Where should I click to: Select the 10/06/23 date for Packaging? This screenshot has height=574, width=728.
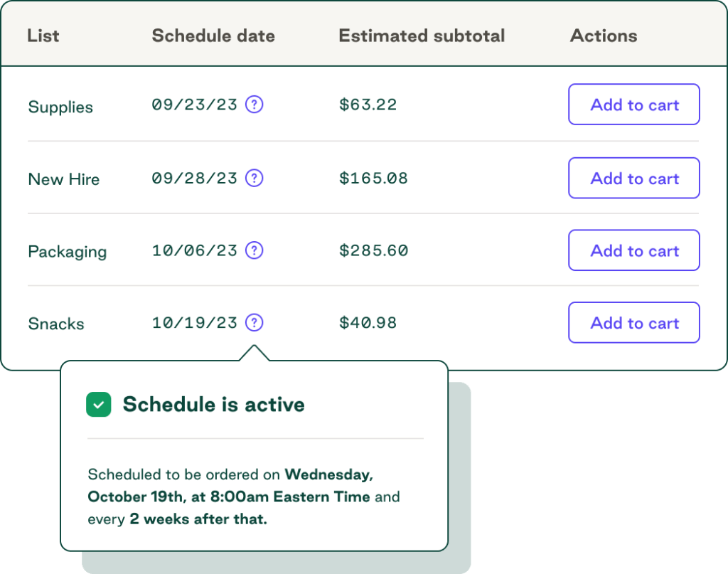pos(196,250)
